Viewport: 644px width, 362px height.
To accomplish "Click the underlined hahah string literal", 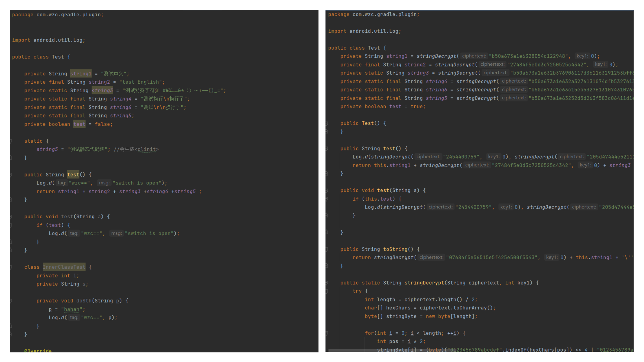I will 71,309.
